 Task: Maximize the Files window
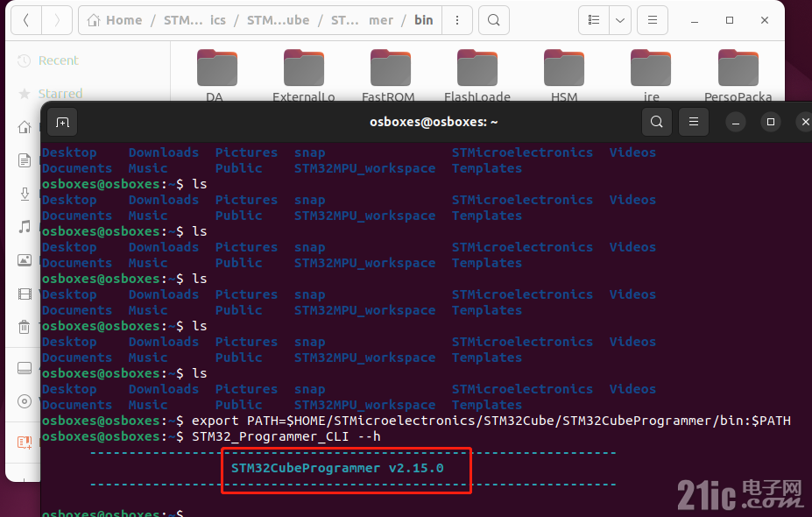730,20
